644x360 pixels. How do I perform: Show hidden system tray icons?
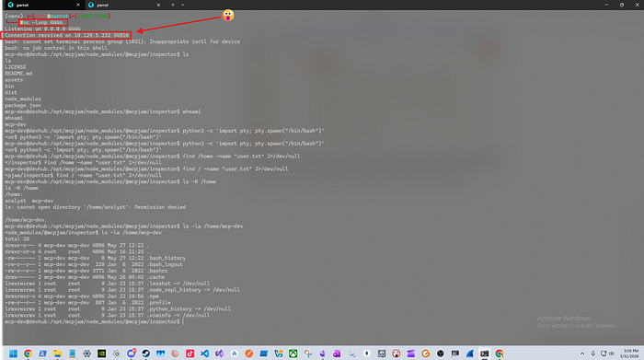582,354
